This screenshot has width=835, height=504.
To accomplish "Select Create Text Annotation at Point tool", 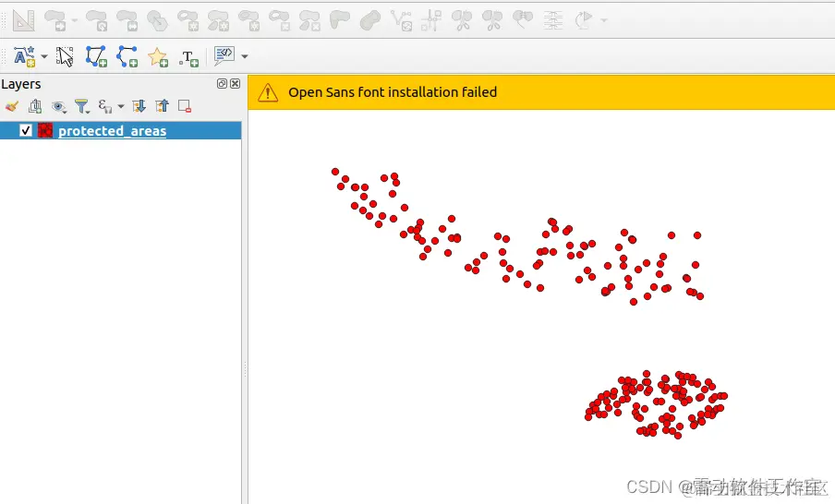I will (188, 57).
